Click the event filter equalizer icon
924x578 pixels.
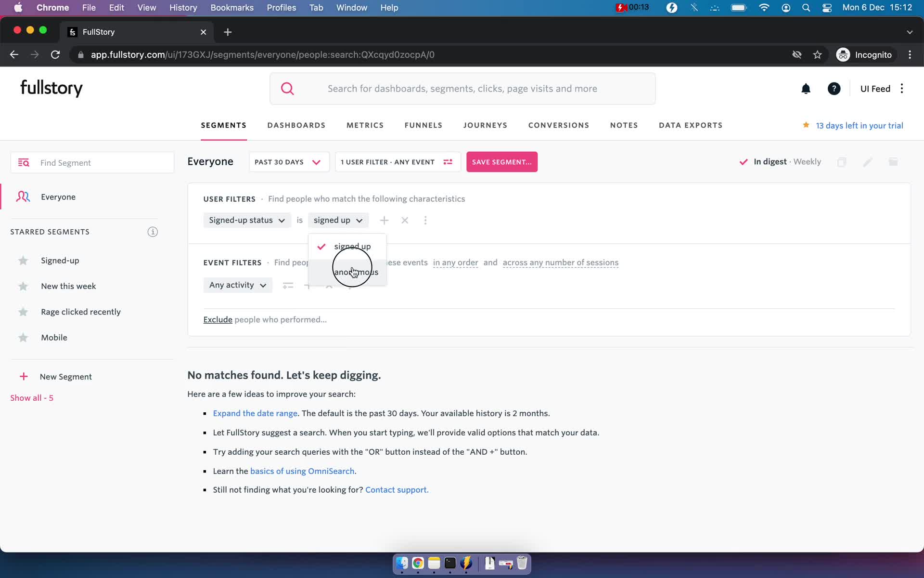(x=287, y=284)
